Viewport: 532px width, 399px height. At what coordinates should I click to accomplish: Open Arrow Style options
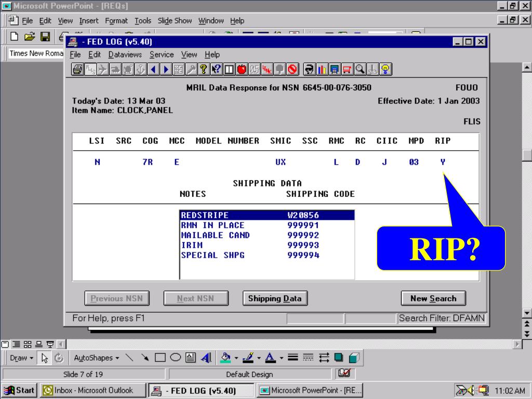[x=324, y=357]
